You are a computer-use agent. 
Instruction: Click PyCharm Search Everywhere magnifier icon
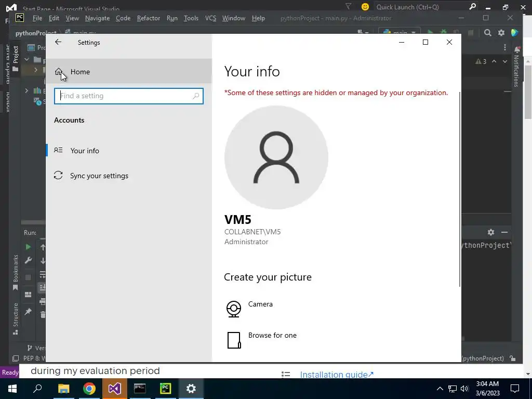pos(487,33)
